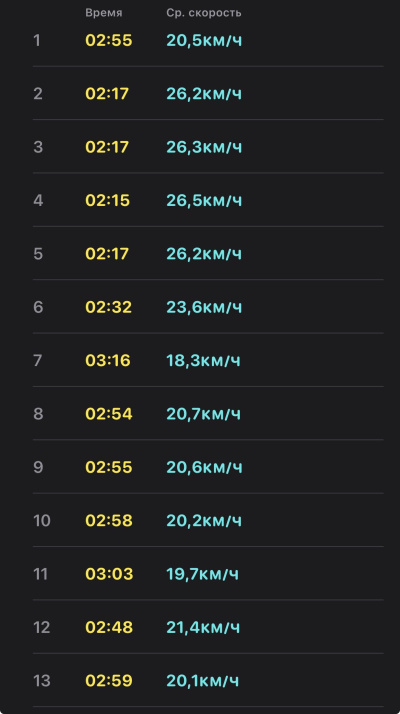
Task: Click lap 7 time 03:16
Action: (108, 360)
